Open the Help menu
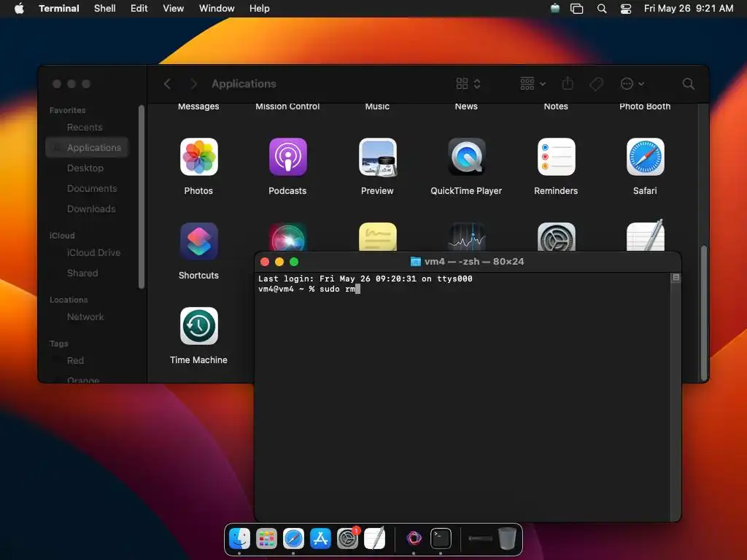This screenshot has width=747, height=560. point(260,9)
